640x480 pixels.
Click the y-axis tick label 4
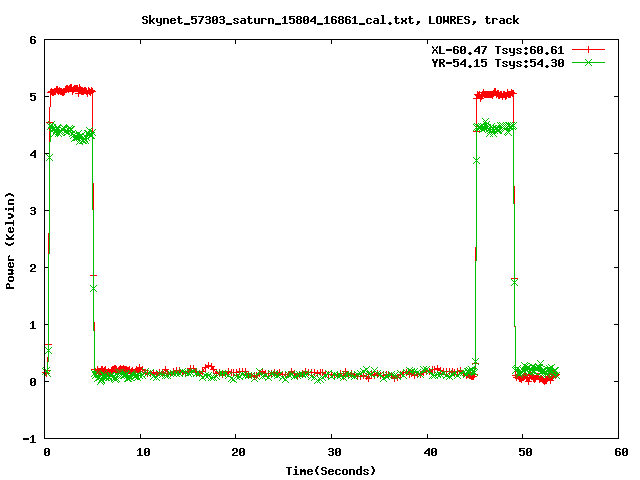(x=33, y=154)
